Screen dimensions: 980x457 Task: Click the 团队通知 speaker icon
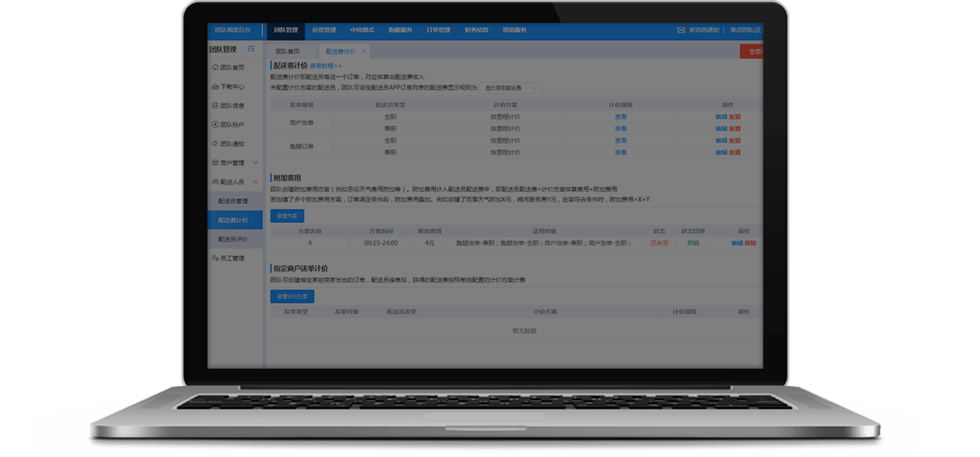pyautogui.click(x=214, y=144)
